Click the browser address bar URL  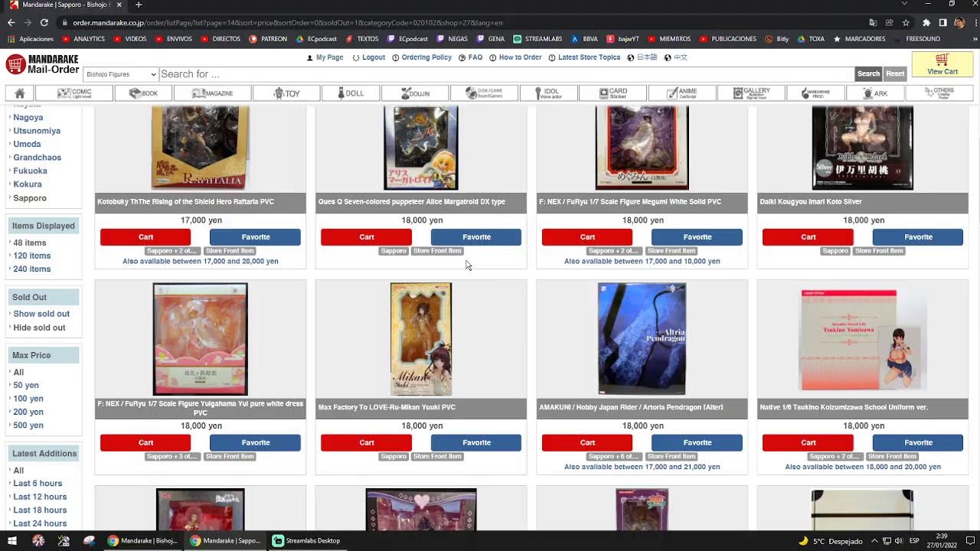(x=288, y=23)
